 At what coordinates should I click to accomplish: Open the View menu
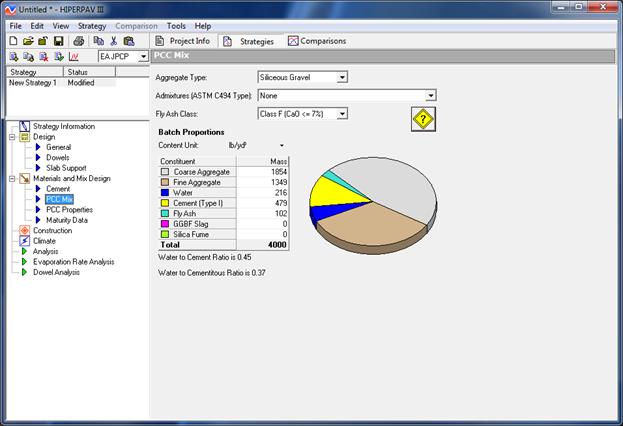click(x=61, y=26)
